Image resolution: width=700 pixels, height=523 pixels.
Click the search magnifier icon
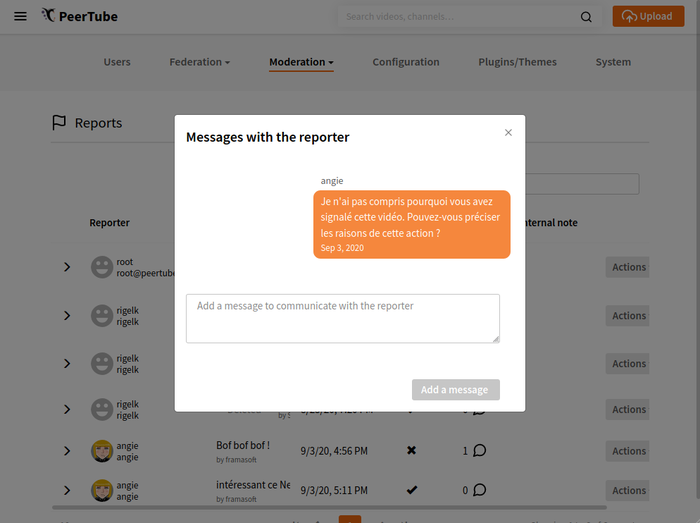[586, 17]
